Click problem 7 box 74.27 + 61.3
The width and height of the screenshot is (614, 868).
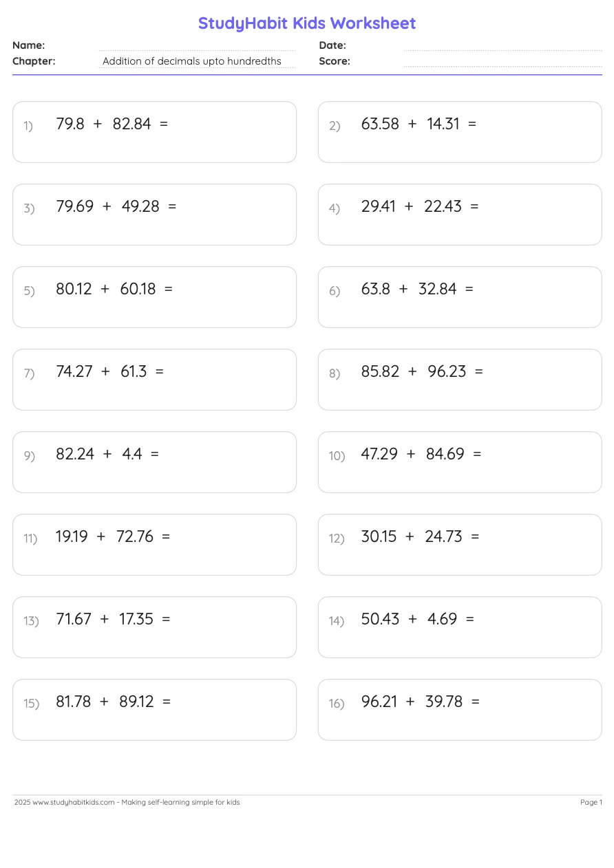154,380
